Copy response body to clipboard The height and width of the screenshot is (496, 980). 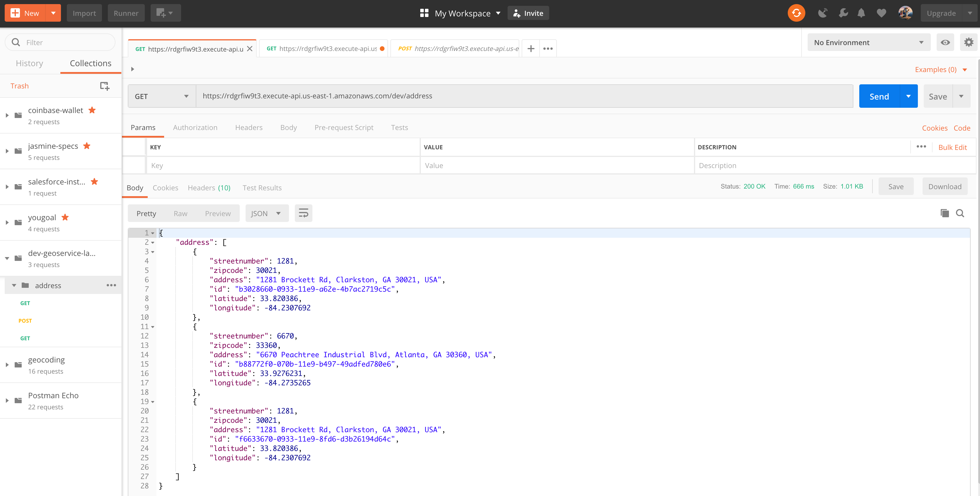click(944, 213)
